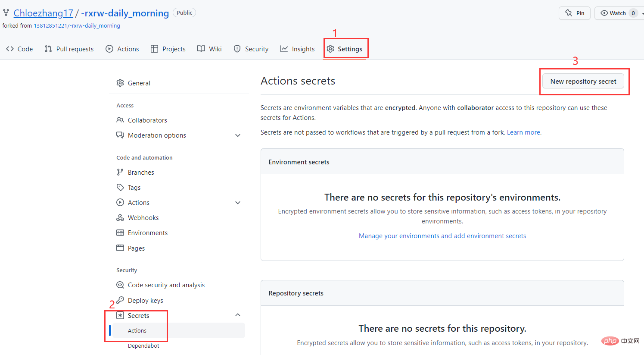Click the Code security and analysis icon
The height and width of the screenshot is (355, 644).
click(x=120, y=285)
